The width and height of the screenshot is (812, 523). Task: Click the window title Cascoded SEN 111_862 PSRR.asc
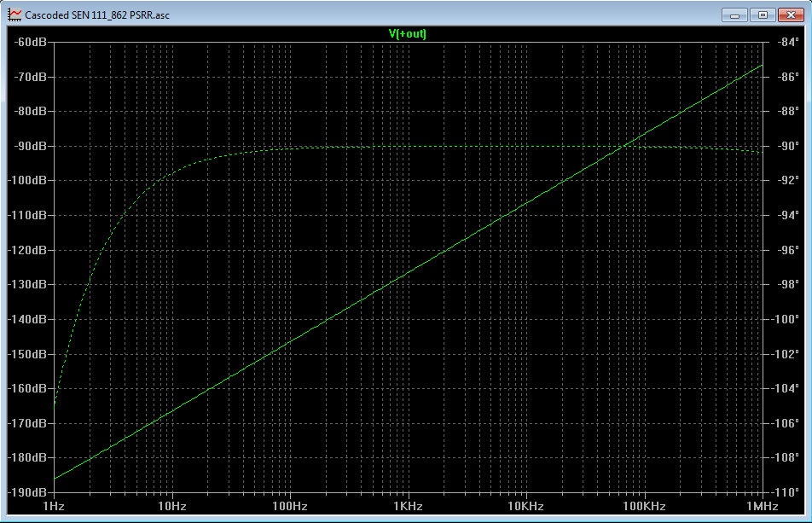[x=97, y=15]
